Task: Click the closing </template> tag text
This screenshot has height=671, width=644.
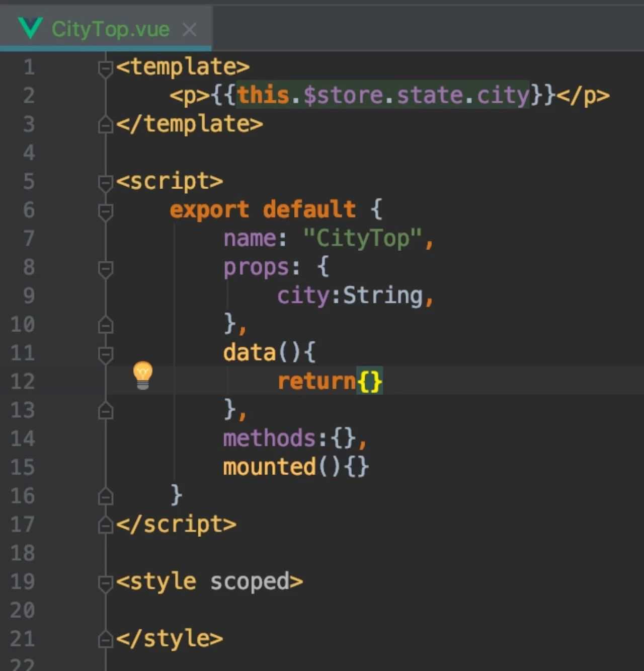Action: (190, 124)
